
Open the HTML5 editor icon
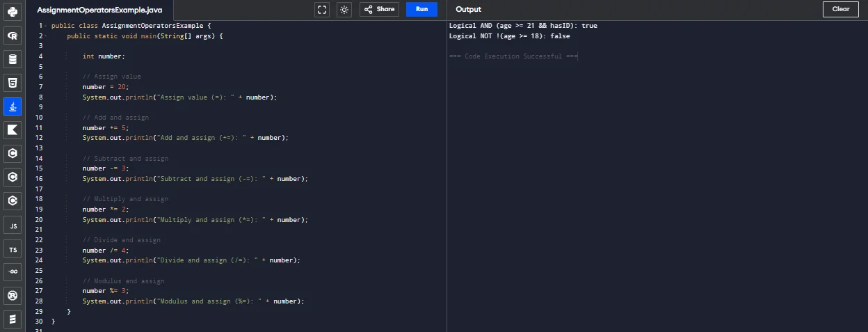pos(13,83)
